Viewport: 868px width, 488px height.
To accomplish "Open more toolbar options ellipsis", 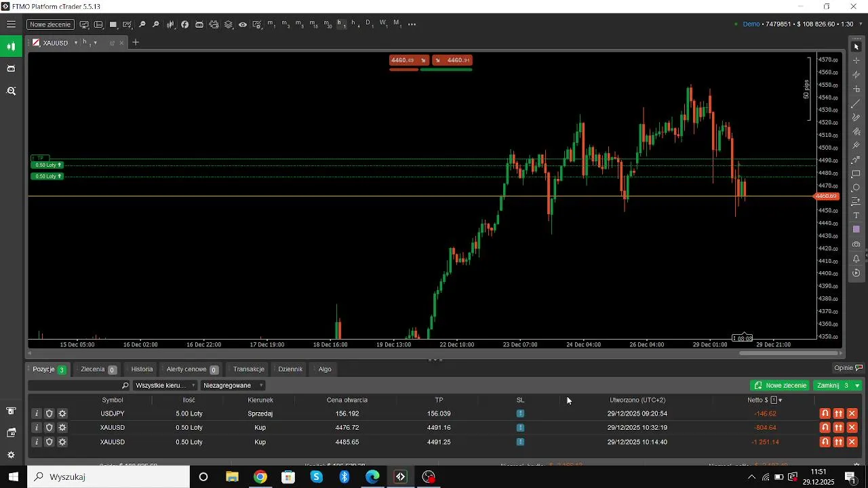I will tap(412, 24).
